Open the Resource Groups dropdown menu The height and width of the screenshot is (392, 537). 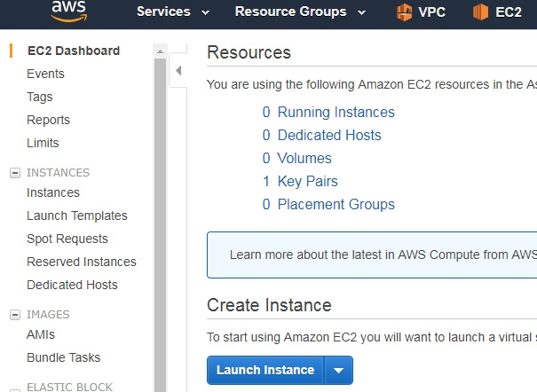click(x=300, y=12)
